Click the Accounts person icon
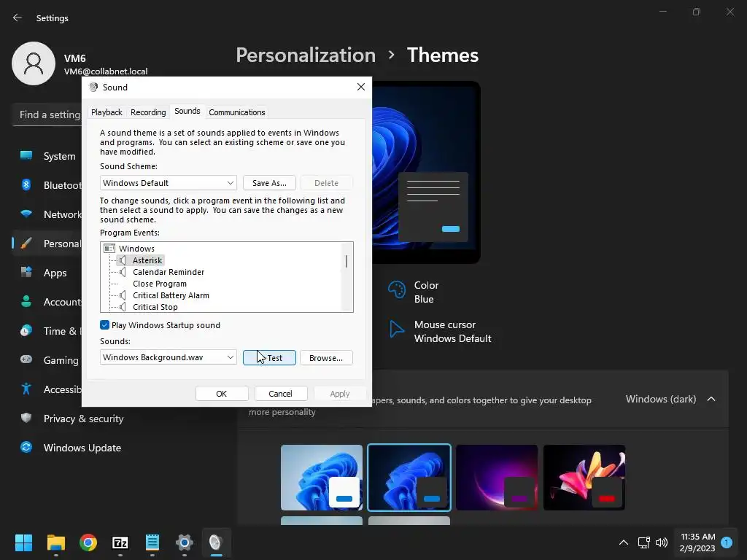The height and width of the screenshot is (560, 747). pyautogui.click(x=26, y=301)
